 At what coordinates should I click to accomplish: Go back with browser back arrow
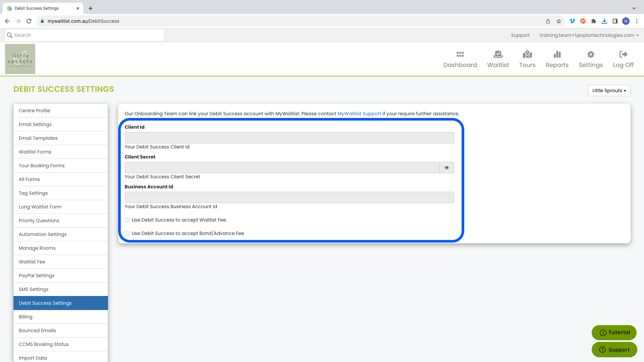(7, 21)
